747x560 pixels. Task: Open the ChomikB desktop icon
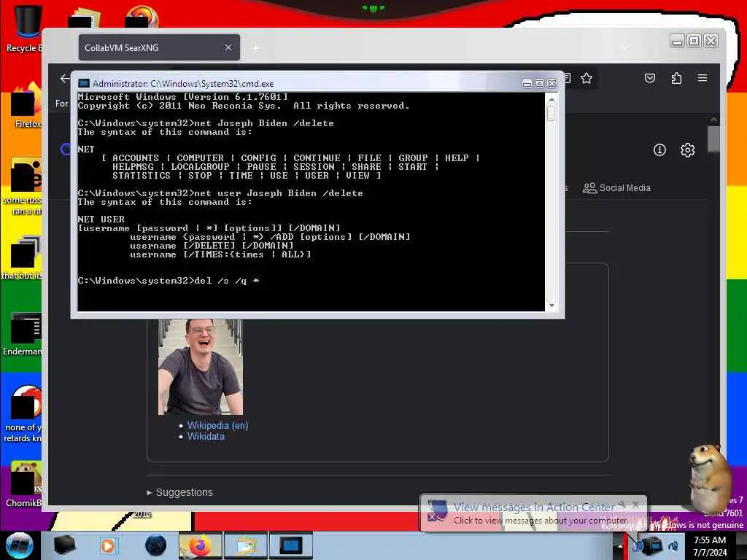[x=23, y=484]
